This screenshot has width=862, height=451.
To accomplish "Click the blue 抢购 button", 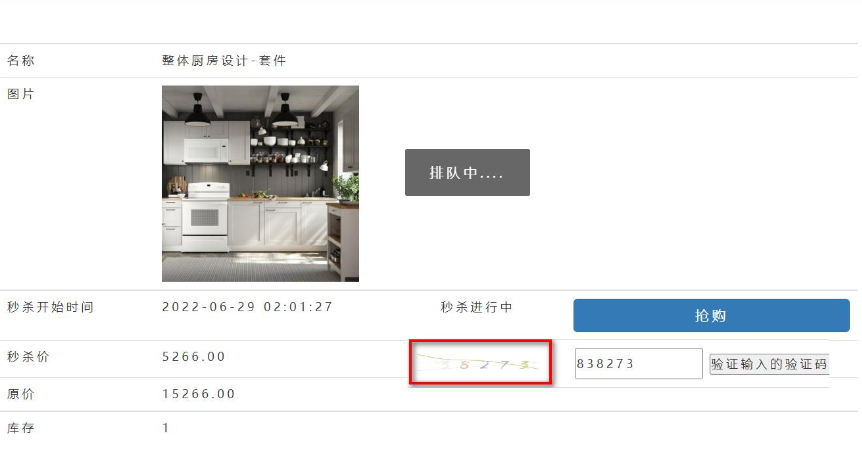I will 711,315.
